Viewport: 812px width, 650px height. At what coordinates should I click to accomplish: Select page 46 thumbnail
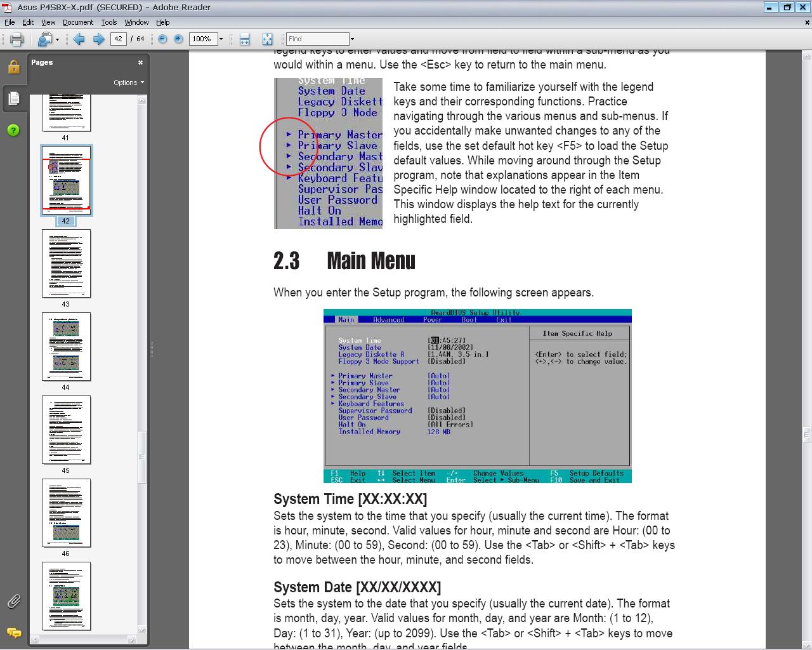click(x=66, y=513)
